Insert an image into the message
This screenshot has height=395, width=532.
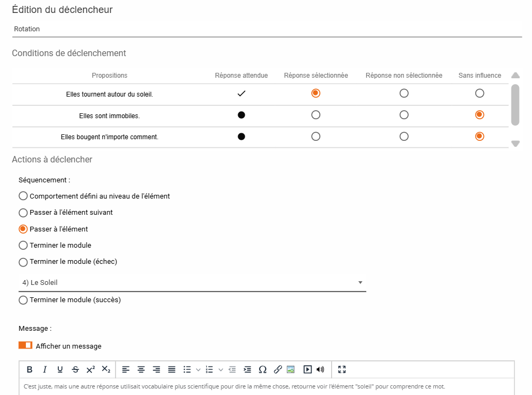pos(291,370)
